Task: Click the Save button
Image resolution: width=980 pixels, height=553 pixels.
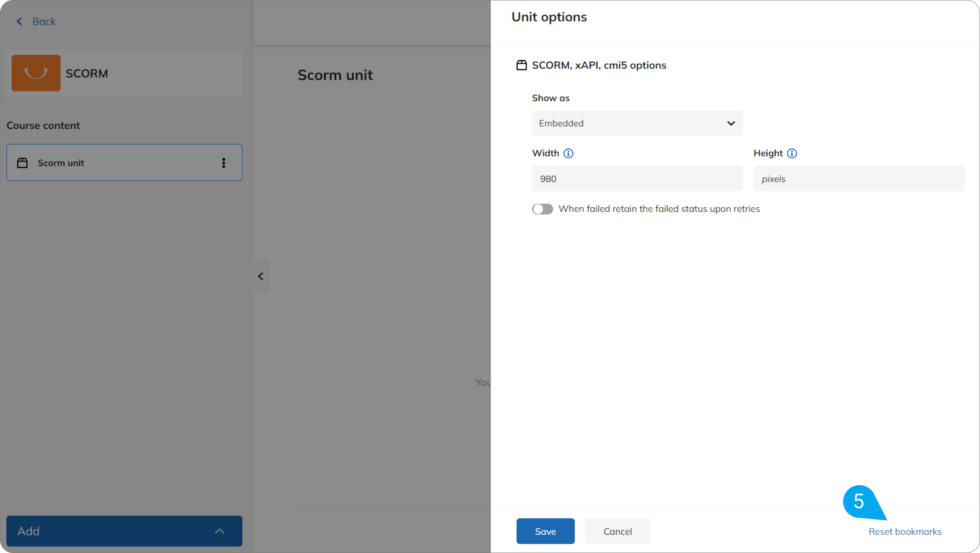Action: pos(545,531)
